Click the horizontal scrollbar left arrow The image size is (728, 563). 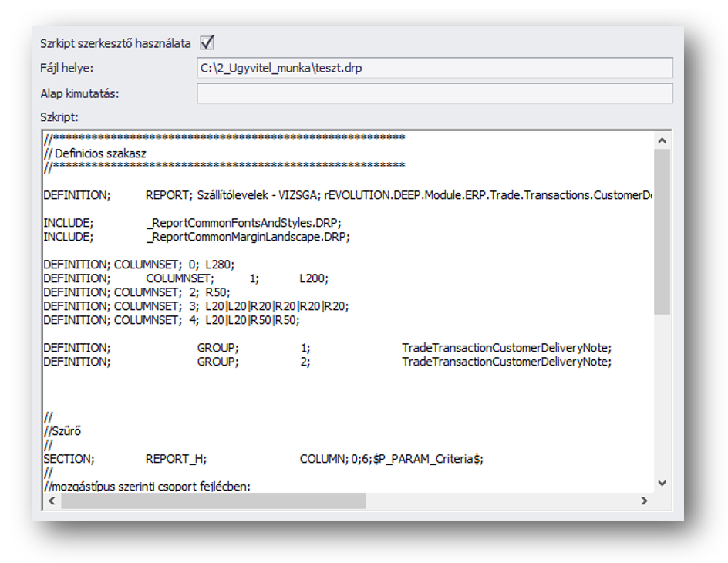[52, 501]
